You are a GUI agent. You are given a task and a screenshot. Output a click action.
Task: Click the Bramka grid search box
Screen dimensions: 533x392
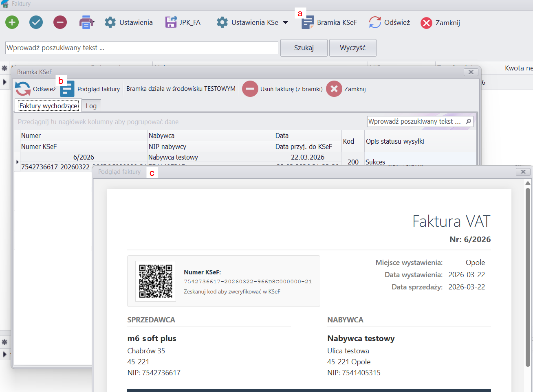click(x=416, y=121)
